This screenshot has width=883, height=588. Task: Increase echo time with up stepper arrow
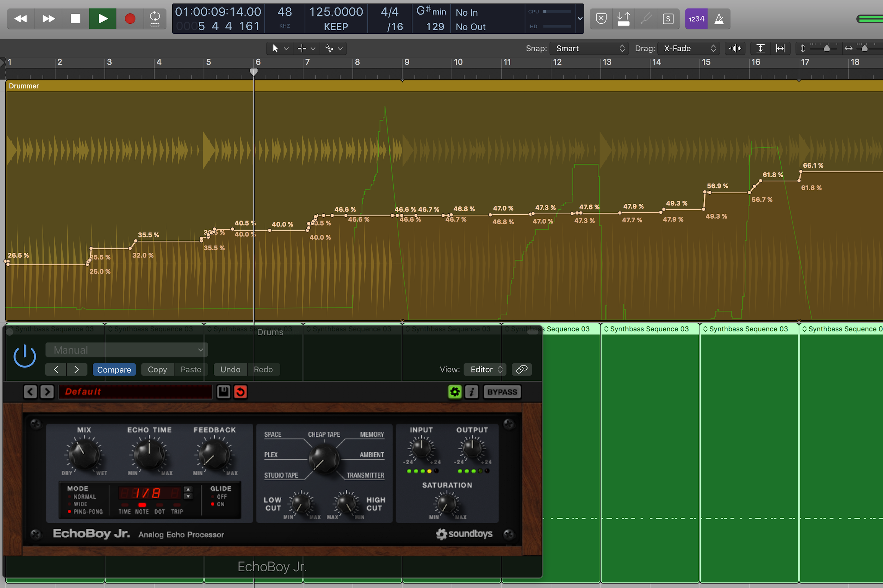188,489
